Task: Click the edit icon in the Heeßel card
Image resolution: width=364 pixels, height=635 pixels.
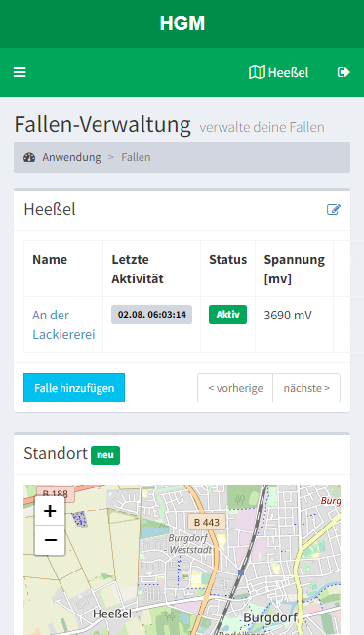Action: click(x=334, y=209)
